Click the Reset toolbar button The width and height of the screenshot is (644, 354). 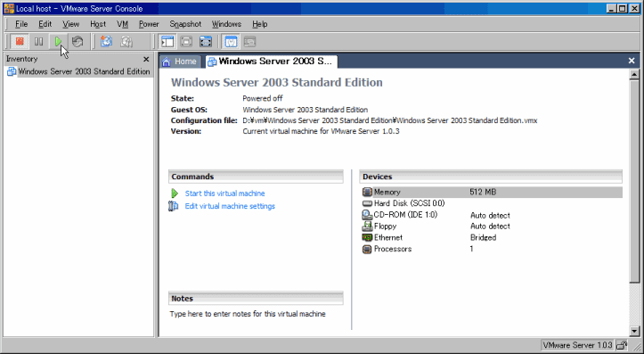click(x=77, y=41)
